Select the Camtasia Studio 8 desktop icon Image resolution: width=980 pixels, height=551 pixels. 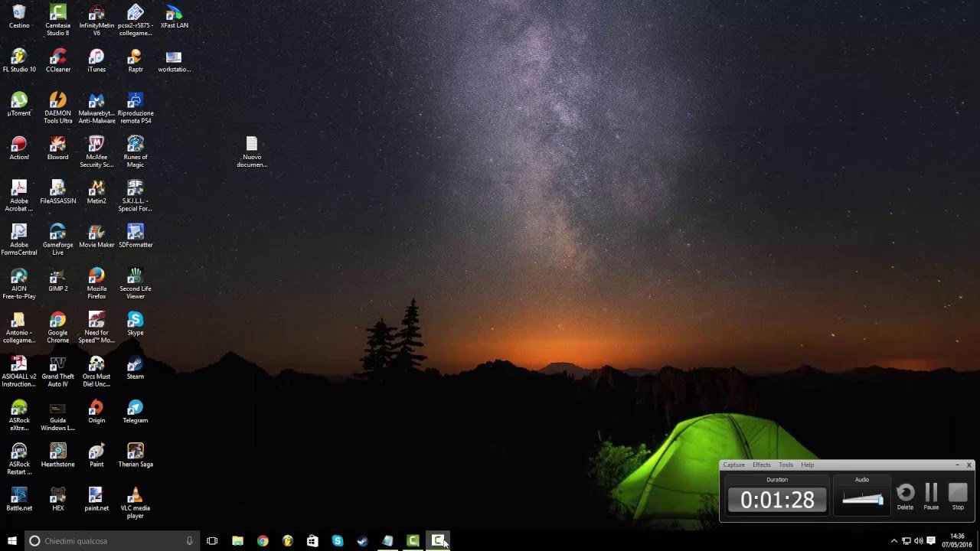pos(57,21)
